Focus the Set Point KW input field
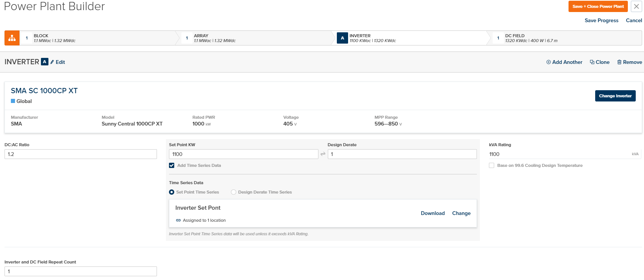The height and width of the screenshot is (280, 644). click(x=244, y=154)
